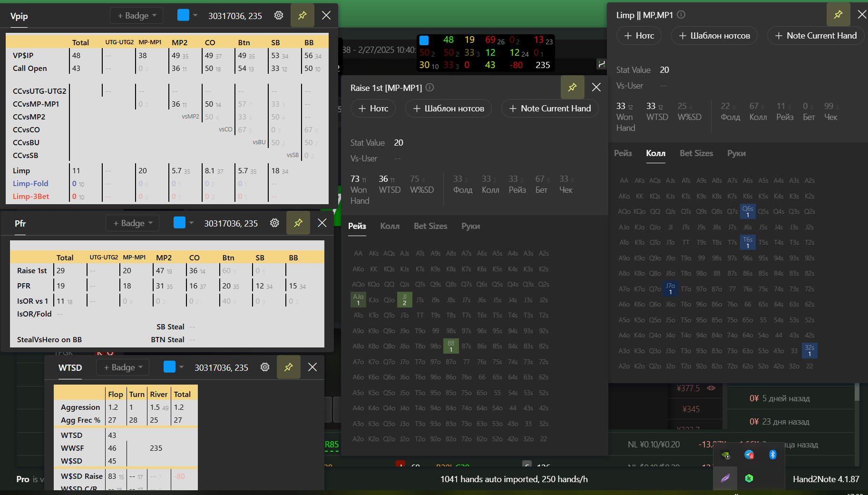Screen dimensions: 868x495
Task: Select highlighted T6s cell in Limp matrix
Action: [748, 242]
